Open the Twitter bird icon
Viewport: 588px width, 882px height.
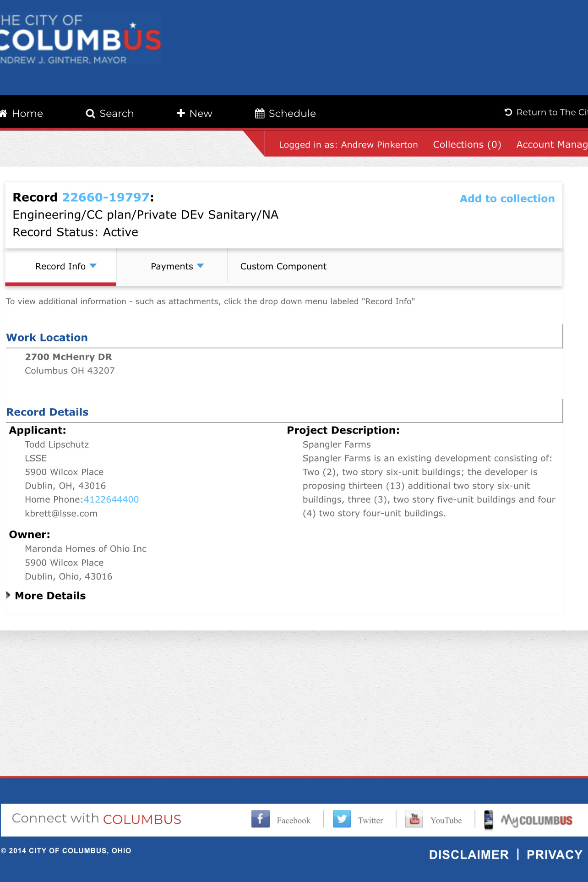click(342, 819)
